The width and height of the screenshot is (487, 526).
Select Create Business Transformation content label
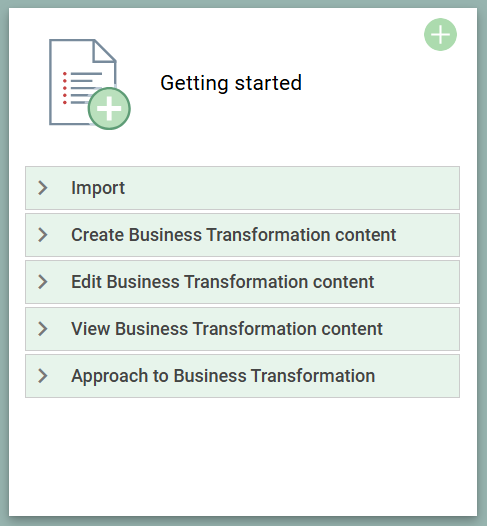(233, 235)
